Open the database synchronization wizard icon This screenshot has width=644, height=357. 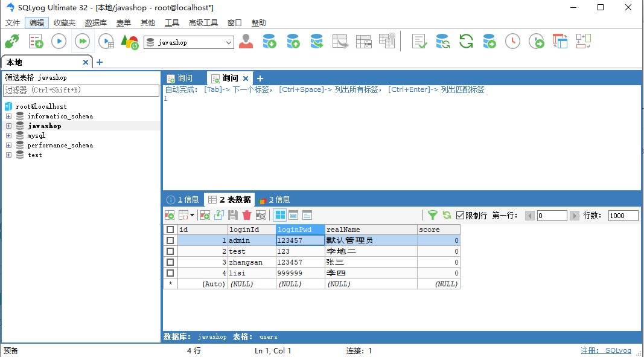pyautogui.click(x=443, y=42)
